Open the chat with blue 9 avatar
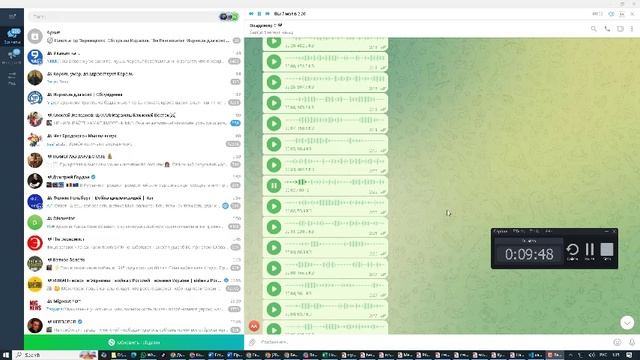This screenshot has width=640, height=360. (134, 57)
